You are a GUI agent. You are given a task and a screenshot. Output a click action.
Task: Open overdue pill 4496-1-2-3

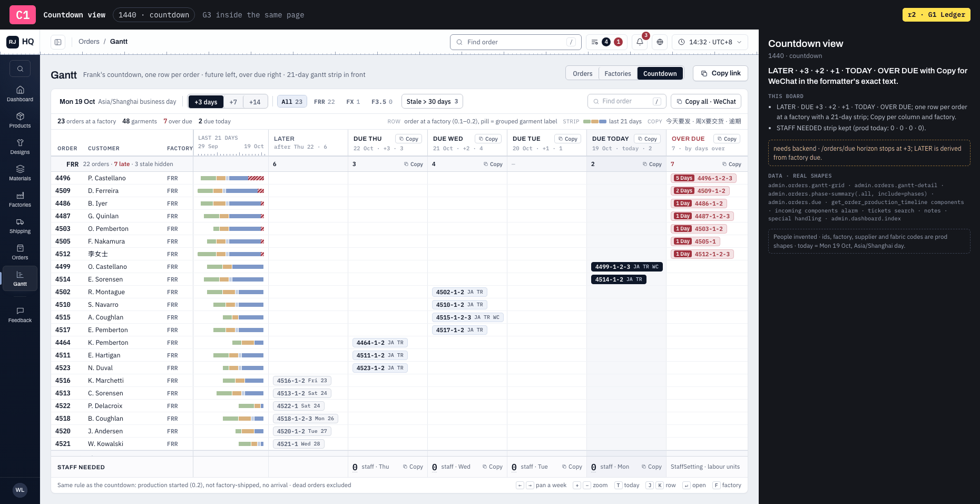(703, 178)
